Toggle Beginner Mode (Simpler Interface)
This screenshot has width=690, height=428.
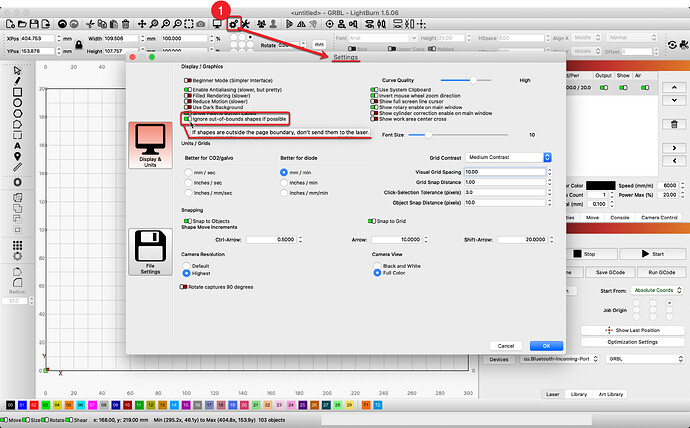187,79
